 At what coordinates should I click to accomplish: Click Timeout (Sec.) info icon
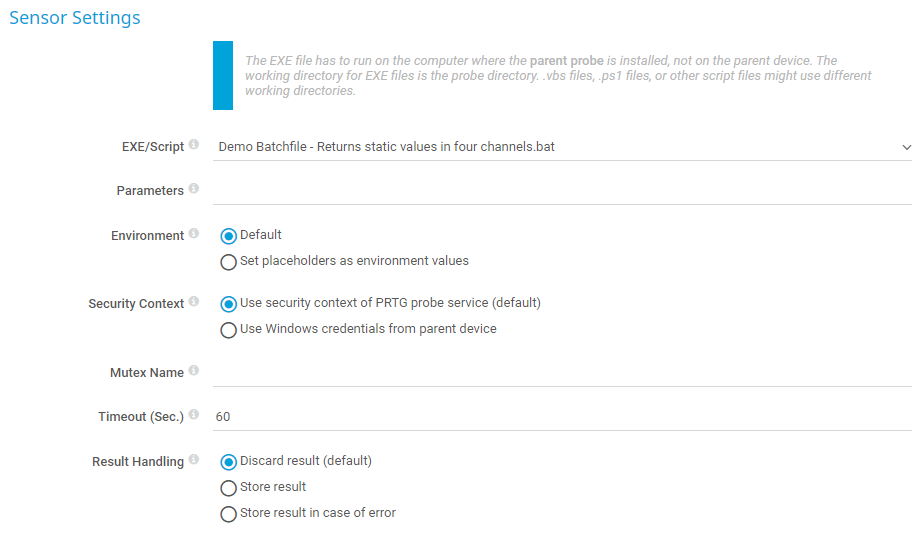point(194,415)
